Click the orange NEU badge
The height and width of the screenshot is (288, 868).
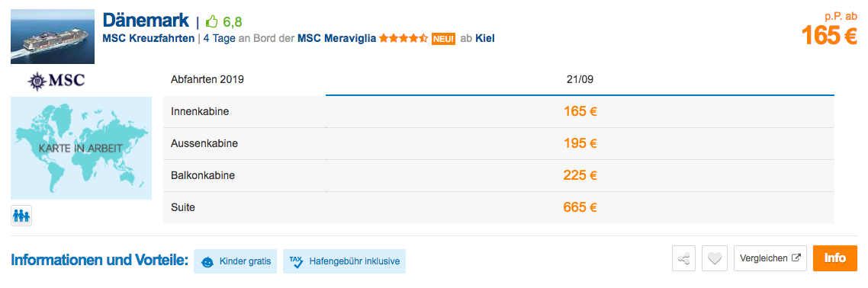tap(443, 39)
